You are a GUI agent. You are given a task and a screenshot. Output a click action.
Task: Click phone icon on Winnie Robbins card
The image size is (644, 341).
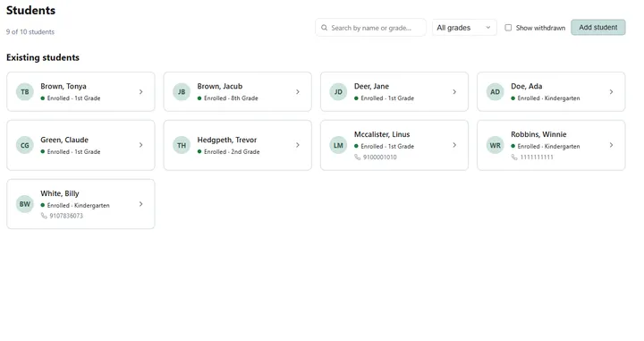click(514, 157)
